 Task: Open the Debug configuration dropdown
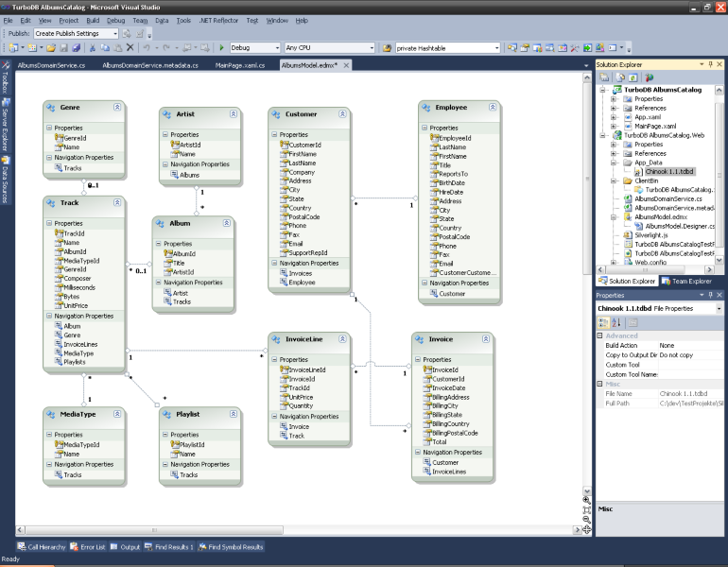(x=277, y=48)
